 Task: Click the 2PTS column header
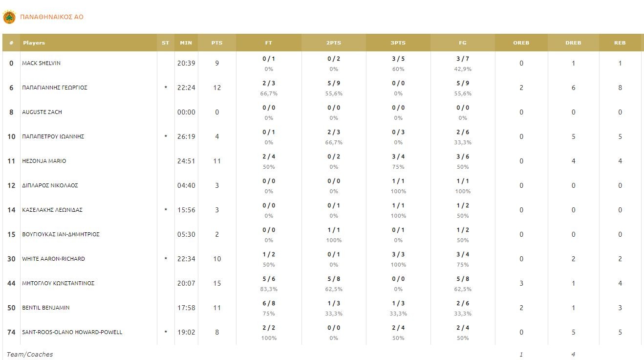[334, 43]
